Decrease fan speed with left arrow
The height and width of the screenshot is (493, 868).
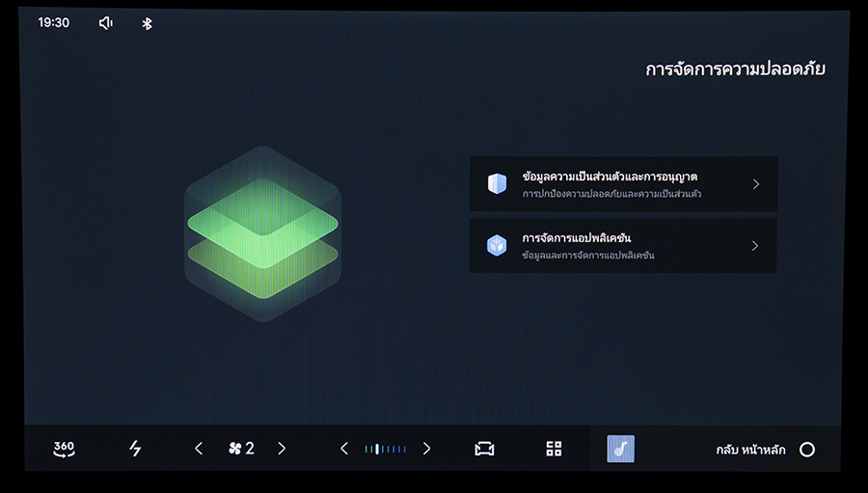tap(199, 449)
